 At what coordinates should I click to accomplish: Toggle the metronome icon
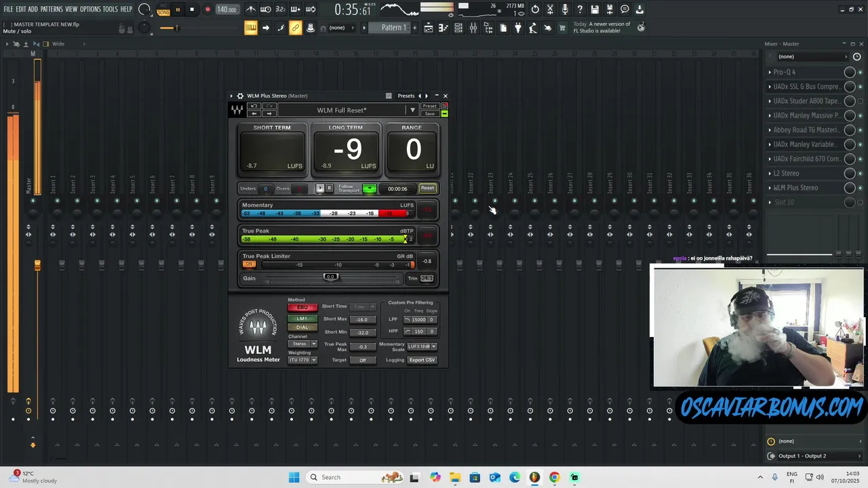pos(251,9)
